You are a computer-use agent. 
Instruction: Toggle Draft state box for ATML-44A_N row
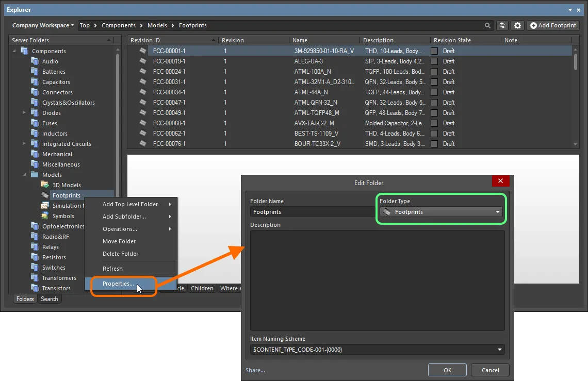pos(434,92)
